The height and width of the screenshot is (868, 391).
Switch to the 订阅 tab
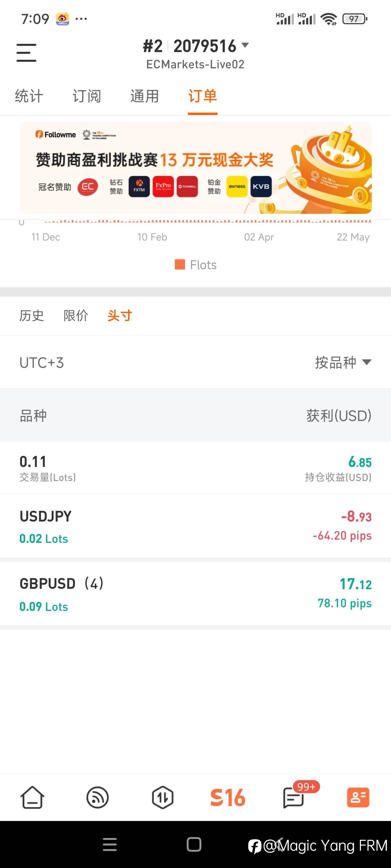[87, 96]
